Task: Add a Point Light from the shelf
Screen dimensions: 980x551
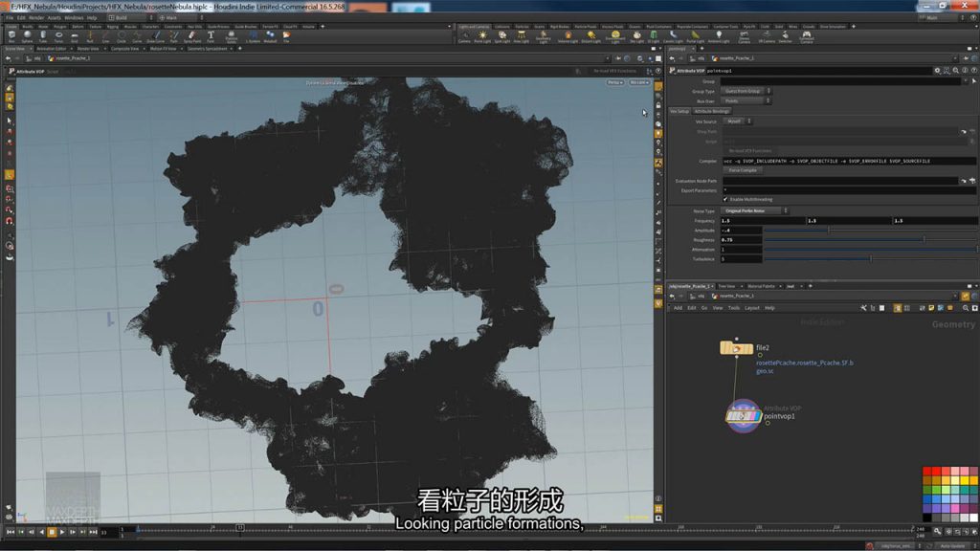Action: coord(482,37)
